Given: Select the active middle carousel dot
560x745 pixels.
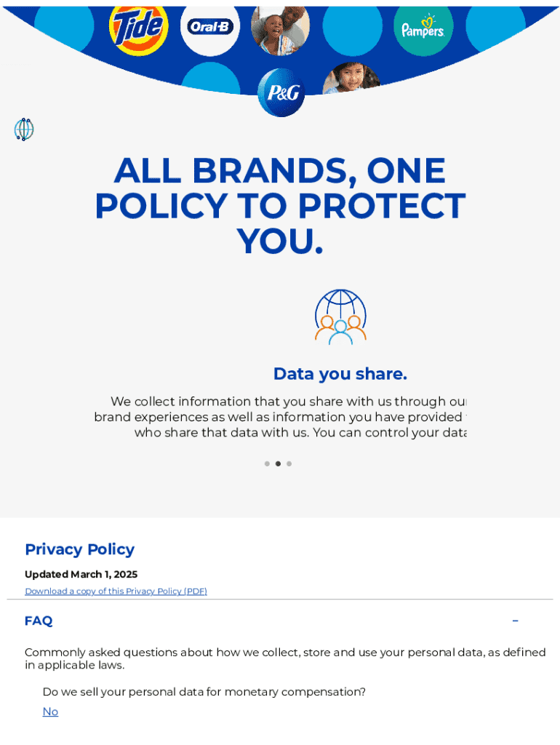Looking at the screenshot, I should pyautogui.click(x=278, y=463).
